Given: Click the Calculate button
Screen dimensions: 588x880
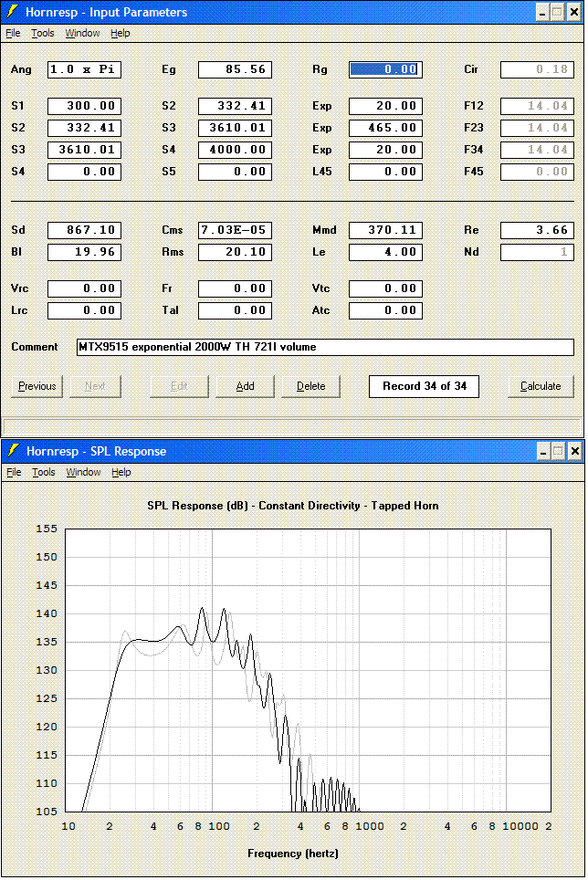Looking at the screenshot, I should coord(541,386).
